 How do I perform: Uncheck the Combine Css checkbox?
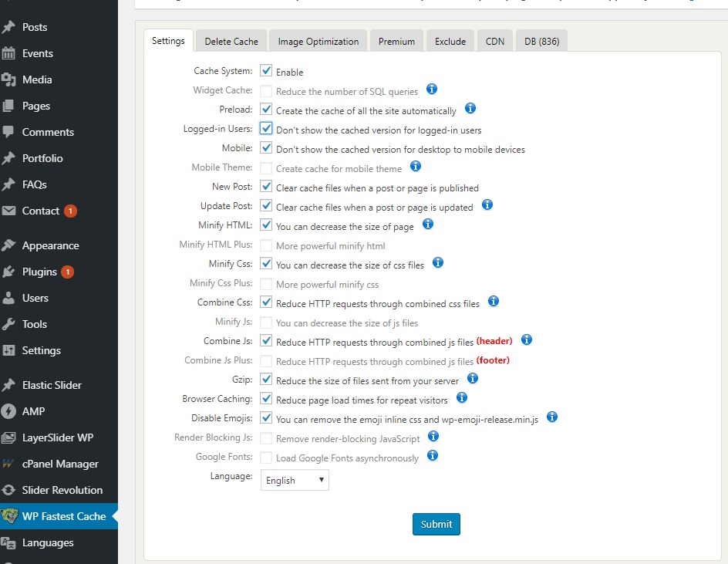(266, 302)
